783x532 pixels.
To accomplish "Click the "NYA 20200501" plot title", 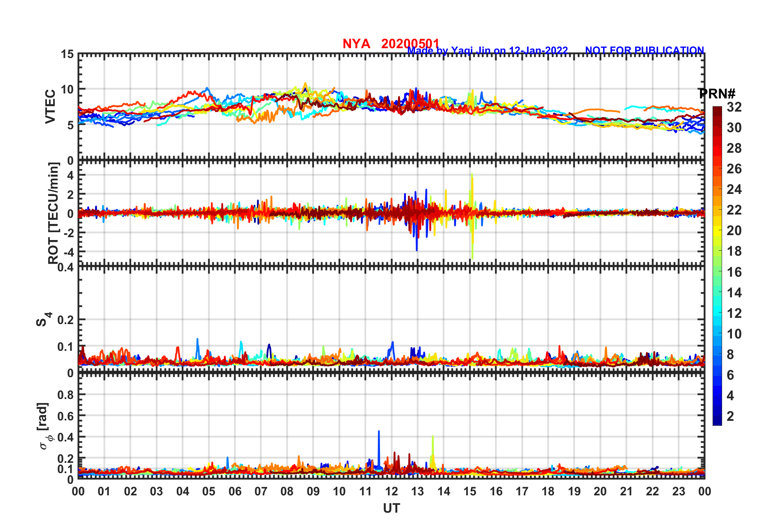I will 391,44.
